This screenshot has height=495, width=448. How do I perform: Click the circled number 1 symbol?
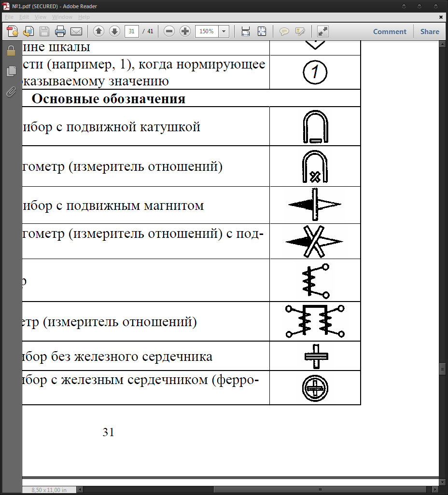(x=315, y=72)
